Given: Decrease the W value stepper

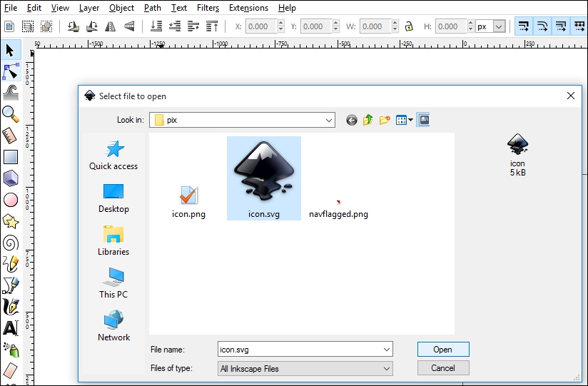Looking at the screenshot, I should [x=395, y=30].
